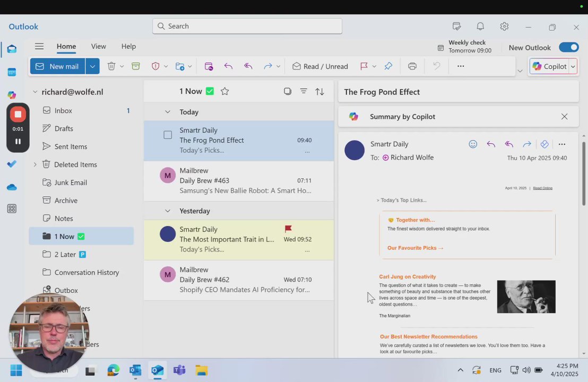Click the Reply arrow in the toolbar
The width and height of the screenshot is (588, 382).
(x=228, y=66)
